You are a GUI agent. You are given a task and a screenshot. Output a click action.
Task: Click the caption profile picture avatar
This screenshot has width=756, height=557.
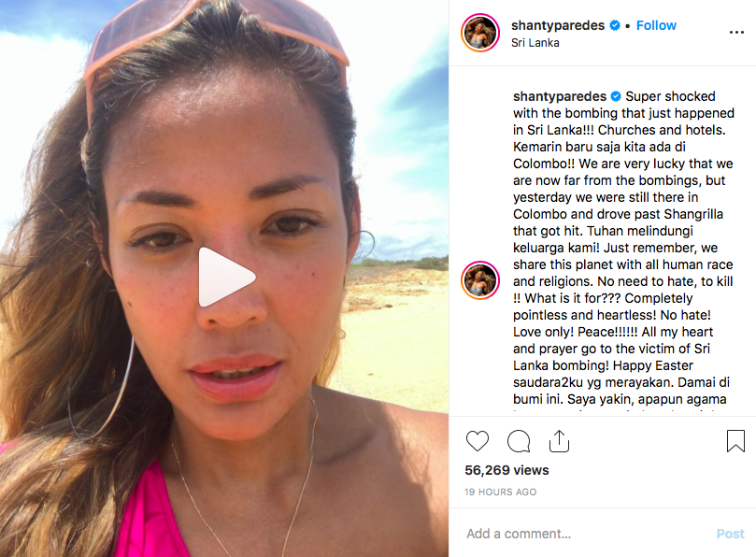pos(480,280)
